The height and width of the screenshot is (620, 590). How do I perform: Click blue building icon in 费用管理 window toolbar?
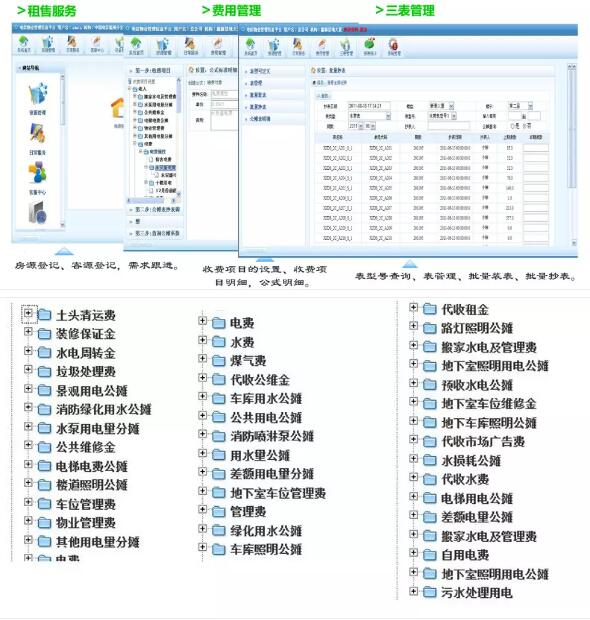pos(163,44)
